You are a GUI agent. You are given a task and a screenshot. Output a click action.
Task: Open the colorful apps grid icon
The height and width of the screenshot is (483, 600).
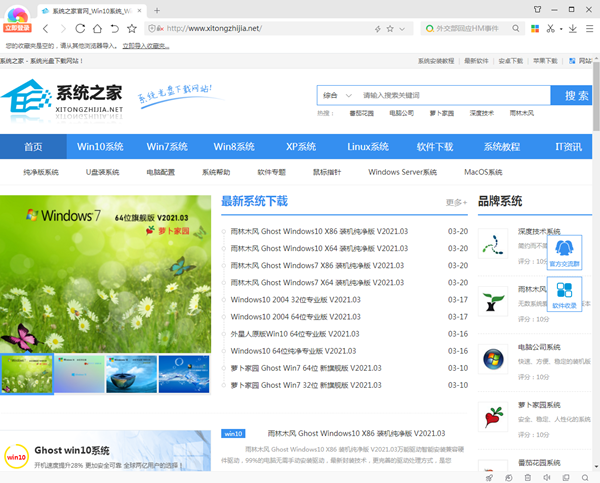[x=535, y=28]
